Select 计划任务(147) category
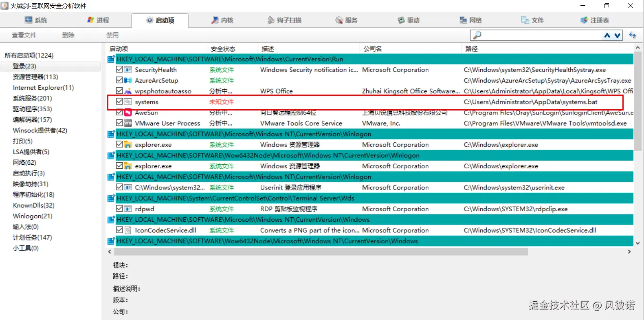Image resolution: width=644 pixels, height=320 pixels. [32, 237]
